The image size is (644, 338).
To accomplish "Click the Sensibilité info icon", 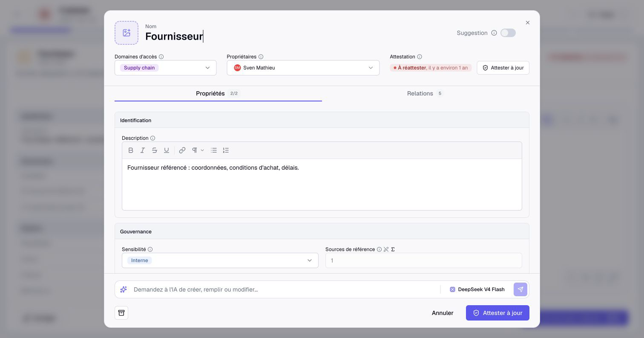I will [x=150, y=249].
